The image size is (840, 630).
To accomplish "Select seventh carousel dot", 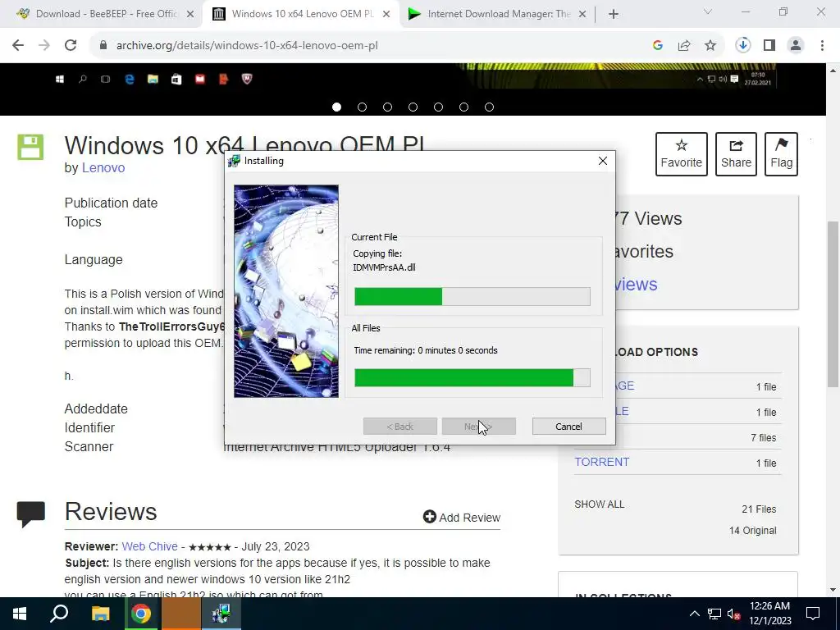I will [489, 107].
